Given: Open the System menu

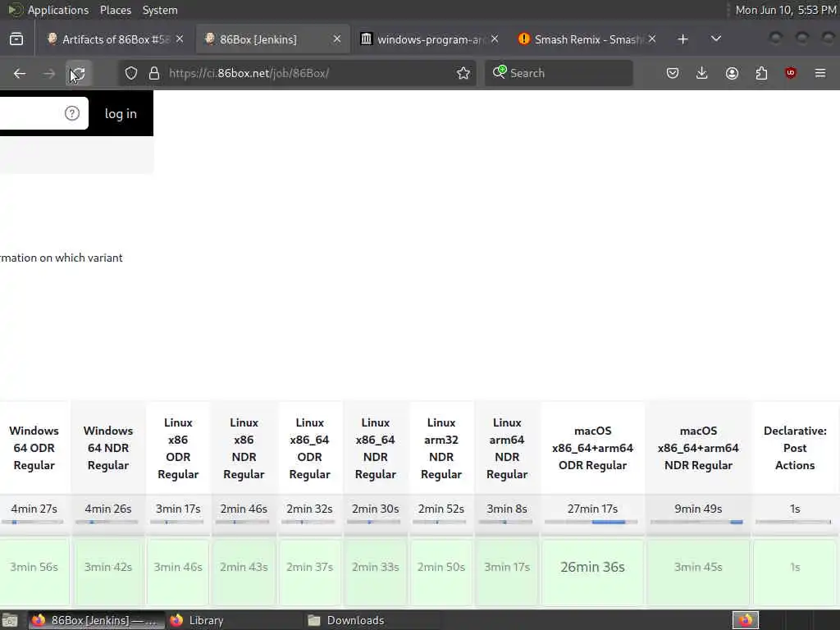Looking at the screenshot, I should tap(160, 10).
